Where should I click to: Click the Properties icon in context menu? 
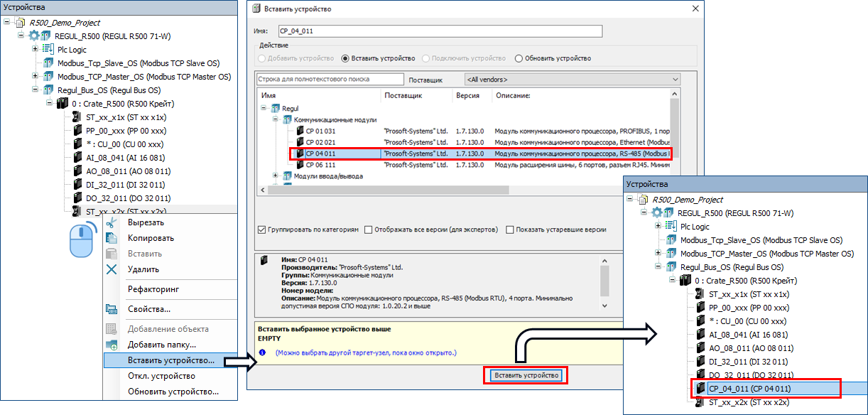click(x=112, y=309)
